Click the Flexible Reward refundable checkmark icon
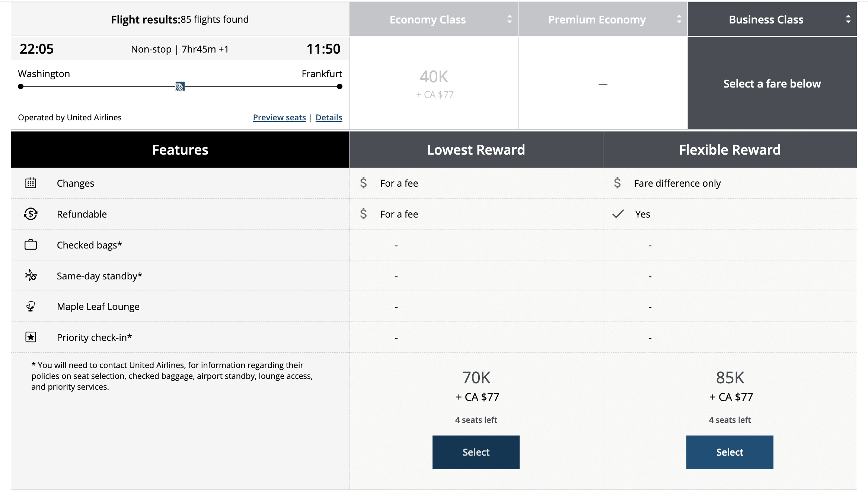 tap(618, 214)
